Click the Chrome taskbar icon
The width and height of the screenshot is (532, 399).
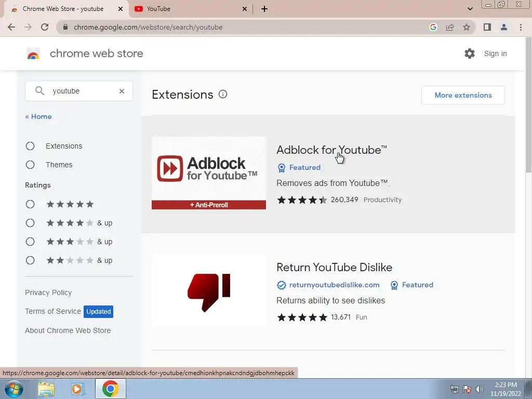pyautogui.click(x=110, y=389)
